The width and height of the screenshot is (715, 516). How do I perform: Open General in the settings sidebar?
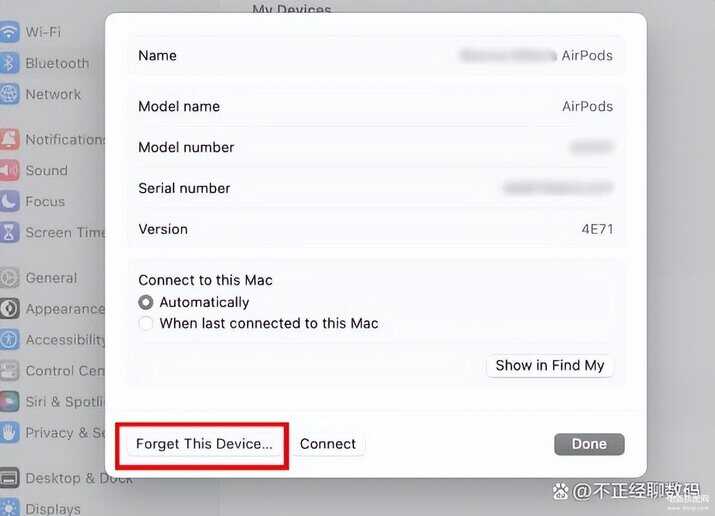click(51, 278)
